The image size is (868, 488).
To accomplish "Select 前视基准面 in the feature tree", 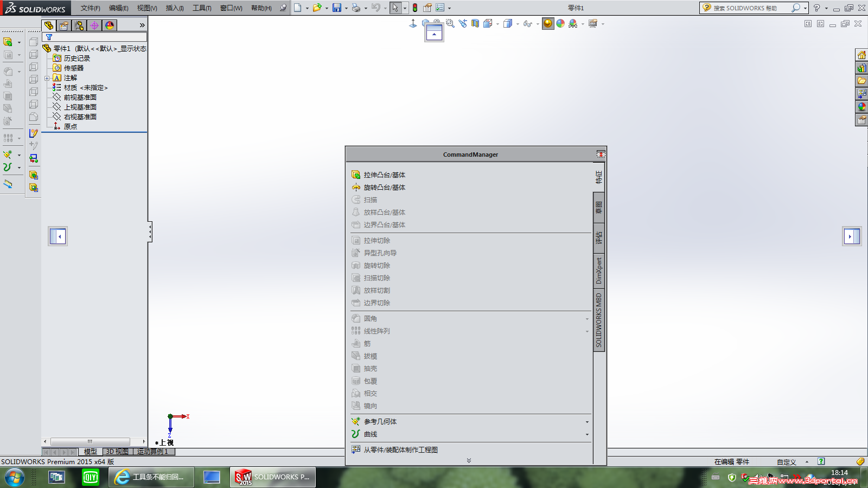I will (x=80, y=98).
